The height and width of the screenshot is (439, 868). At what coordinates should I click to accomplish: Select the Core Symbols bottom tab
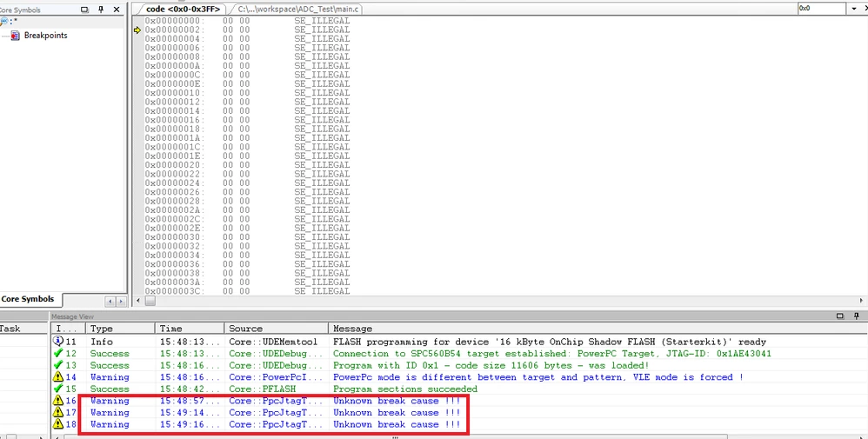click(29, 299)
